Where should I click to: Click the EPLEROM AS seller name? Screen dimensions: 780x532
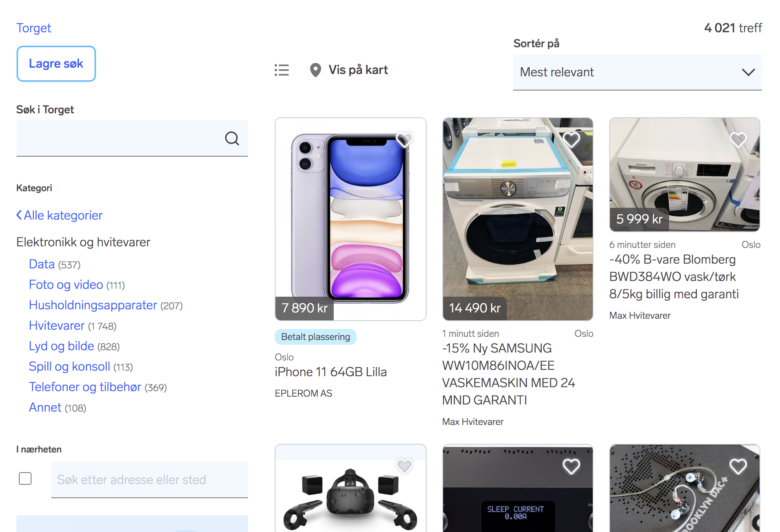tap(303, 393)
